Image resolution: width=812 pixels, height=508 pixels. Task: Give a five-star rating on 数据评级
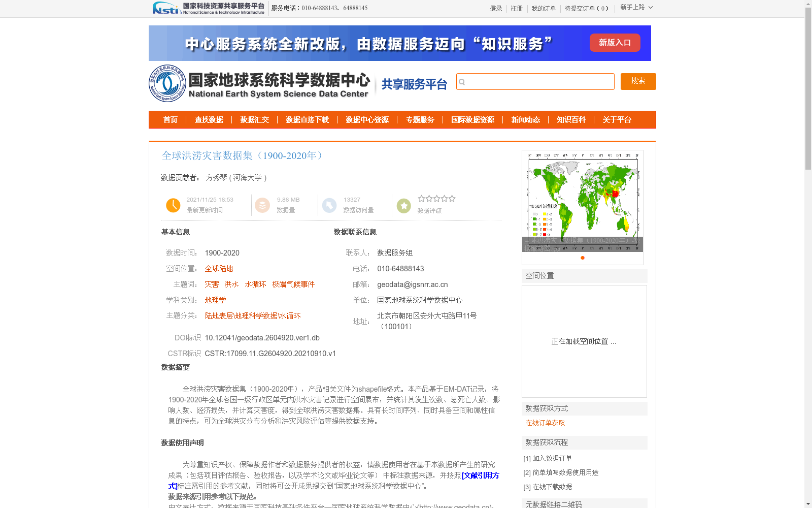pyautogui.click(x=452, y=198)
